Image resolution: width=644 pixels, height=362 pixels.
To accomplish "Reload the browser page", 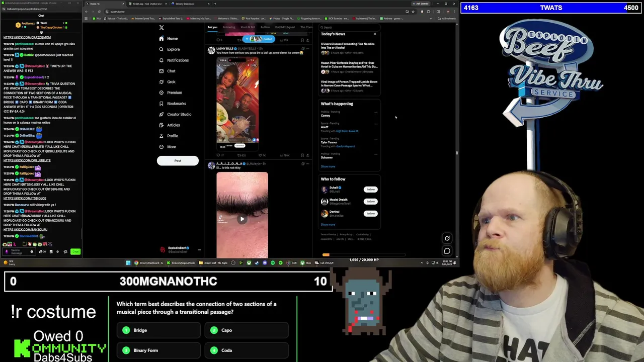I will (99, 12).
